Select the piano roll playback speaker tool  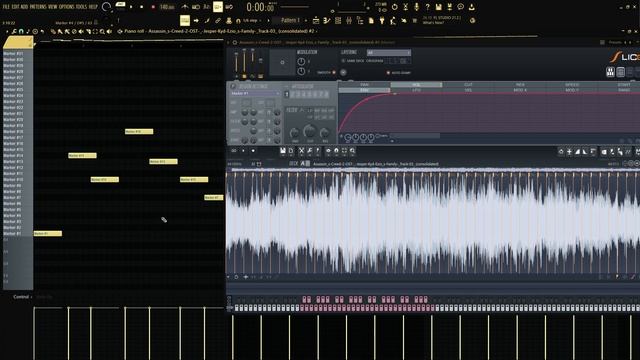tap(109, 31)
